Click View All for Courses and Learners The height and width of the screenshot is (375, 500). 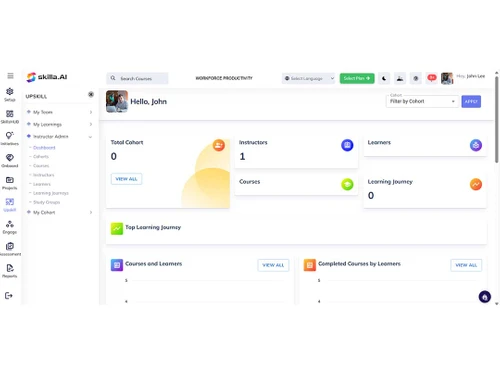(273, 265)
